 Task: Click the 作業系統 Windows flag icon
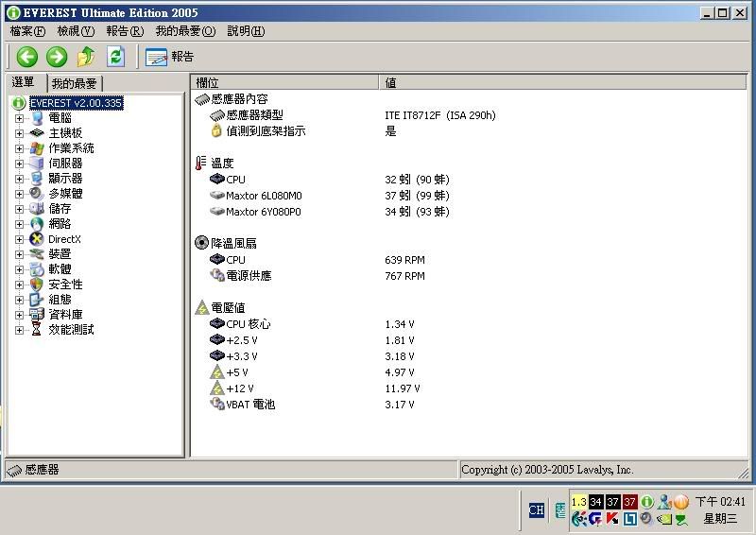coord(37,148)
